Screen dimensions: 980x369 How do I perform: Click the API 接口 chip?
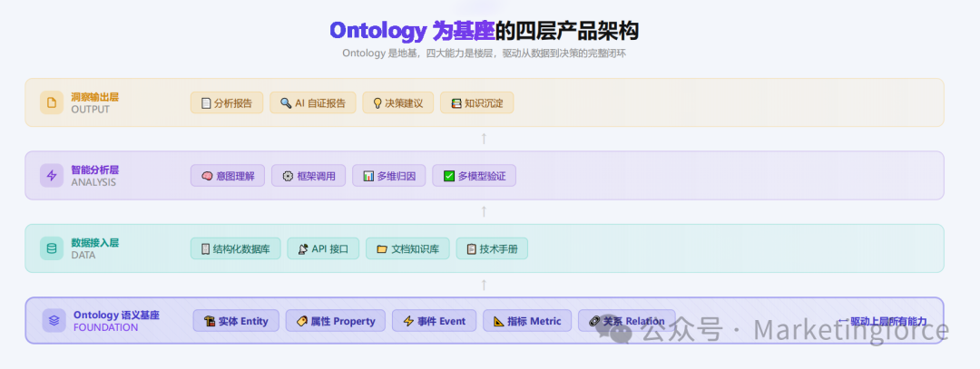tap(323, 248)
